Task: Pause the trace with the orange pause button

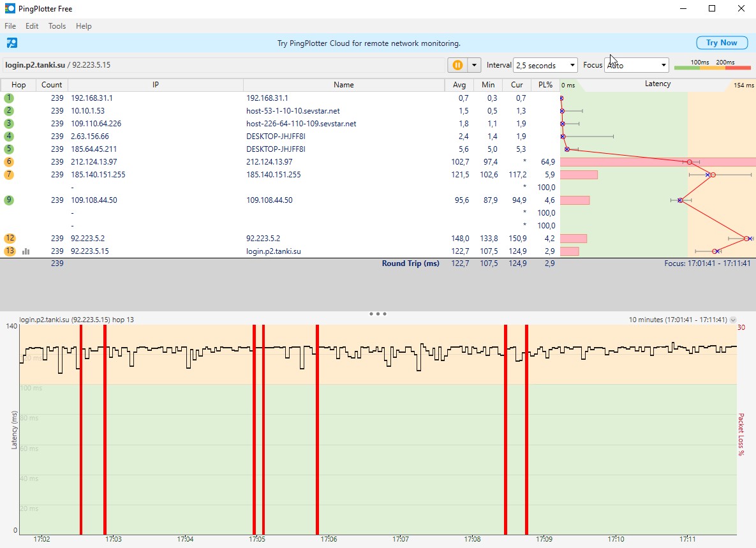Action: point(457,65)
